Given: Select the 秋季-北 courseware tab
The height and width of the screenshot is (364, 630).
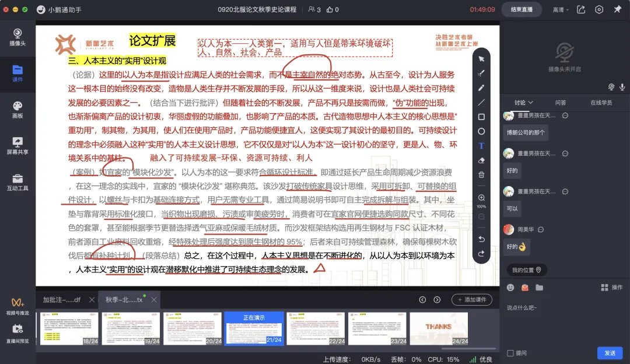Looking at the screenshot, I should click(124, 300).
